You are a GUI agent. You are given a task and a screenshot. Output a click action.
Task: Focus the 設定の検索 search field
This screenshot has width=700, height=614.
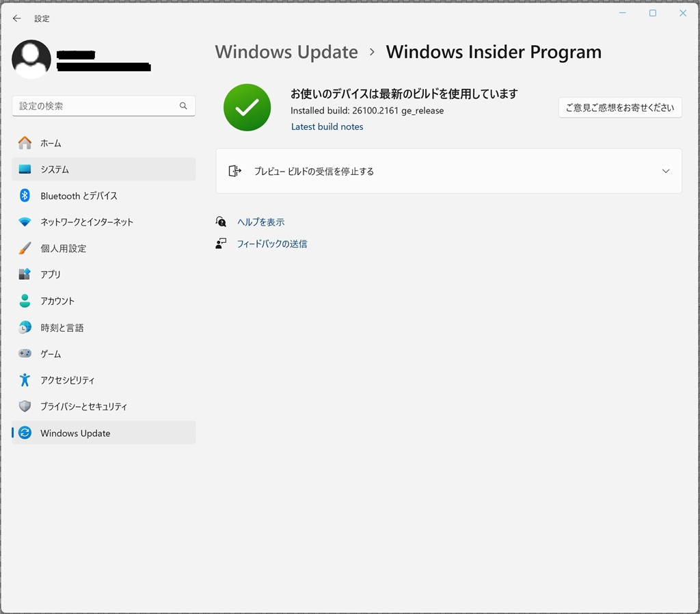[104, 106]
